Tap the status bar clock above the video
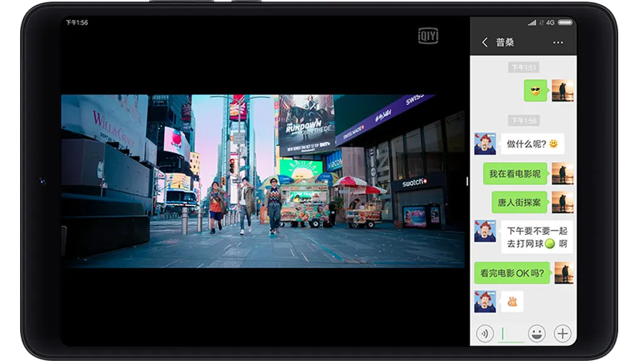This screenshot has height=364, width=627. (76, 23)
